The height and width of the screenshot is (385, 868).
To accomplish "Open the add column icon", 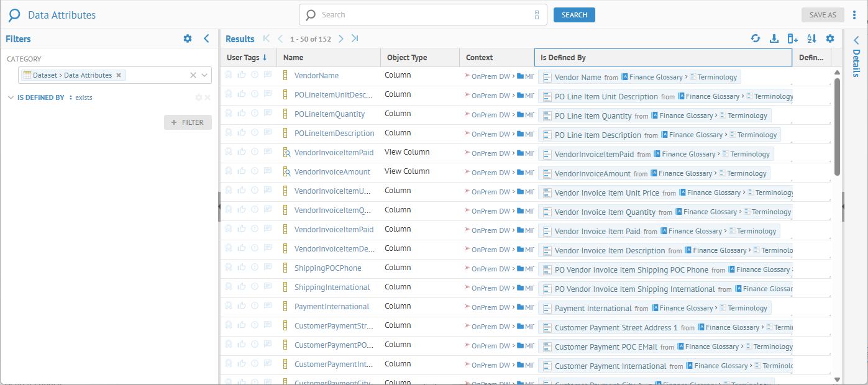I will [x=792, y=38].
